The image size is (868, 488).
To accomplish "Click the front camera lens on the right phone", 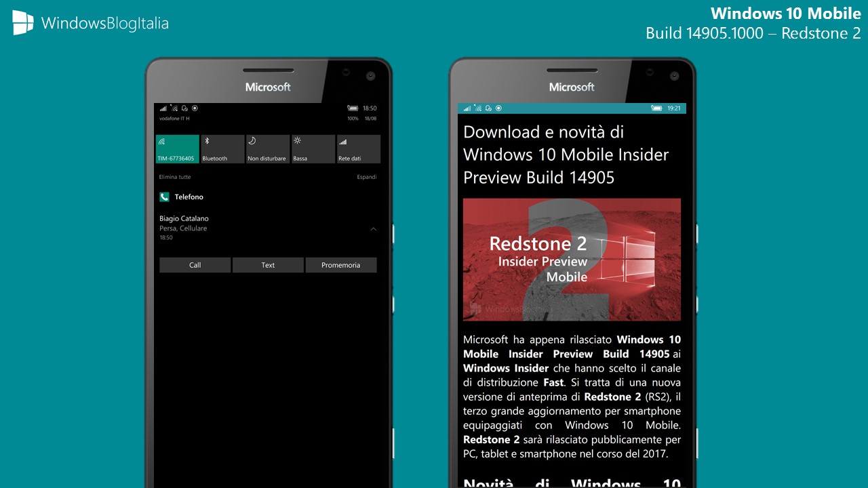I will pos(675,76).
